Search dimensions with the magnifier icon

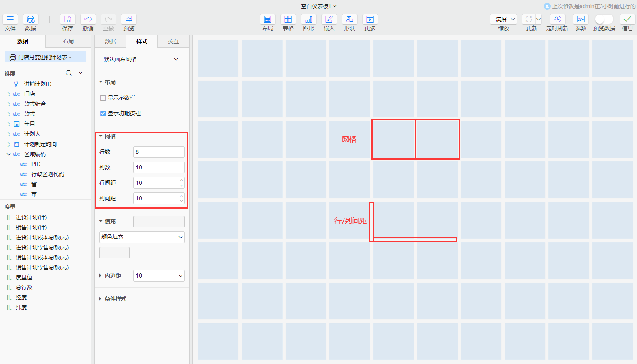pos(69,73)
